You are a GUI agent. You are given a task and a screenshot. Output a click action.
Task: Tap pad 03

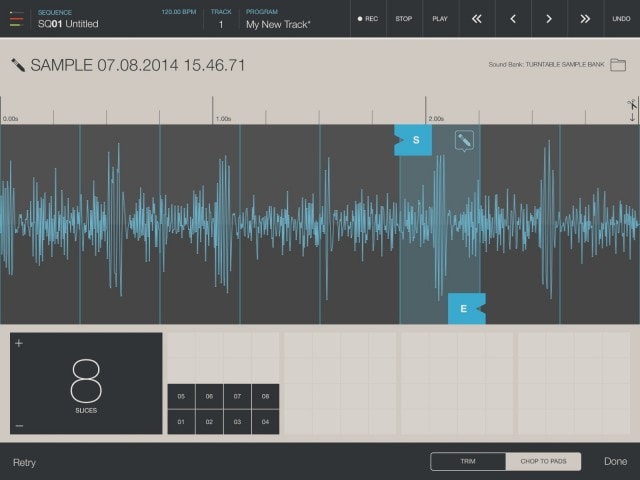[x=238, y=422]
